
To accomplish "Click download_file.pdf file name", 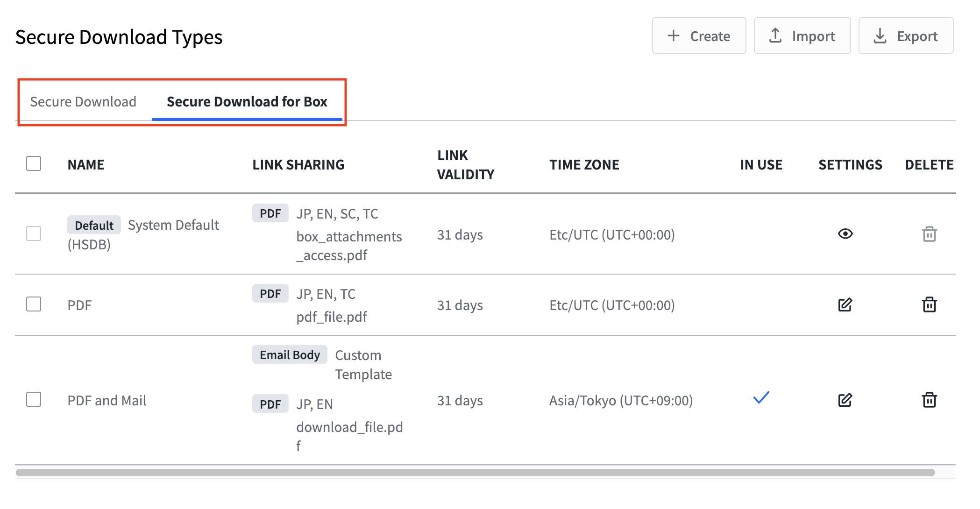I will pos(349,437).
